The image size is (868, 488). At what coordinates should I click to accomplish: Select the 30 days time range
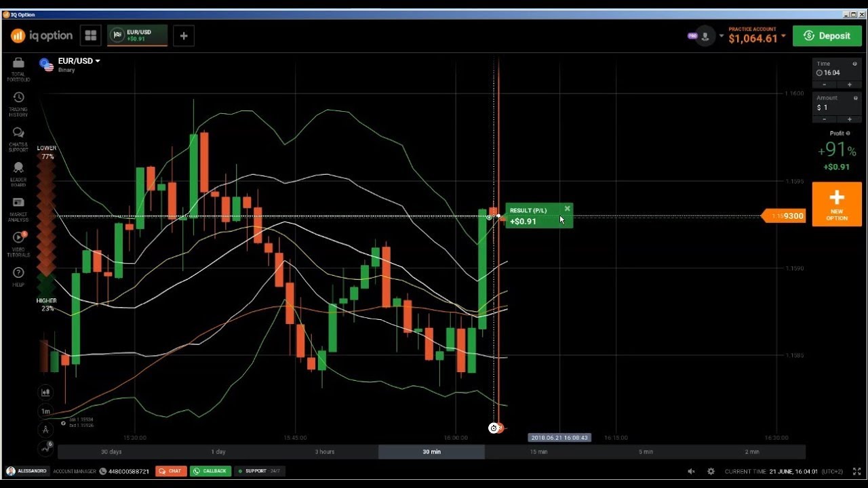[111, 451]
